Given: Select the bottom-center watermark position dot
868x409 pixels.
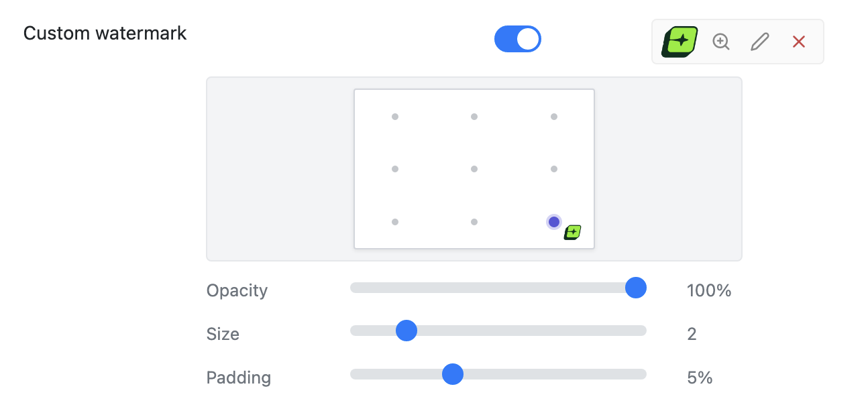Looking at the screenshot, I should click(474, 221).
